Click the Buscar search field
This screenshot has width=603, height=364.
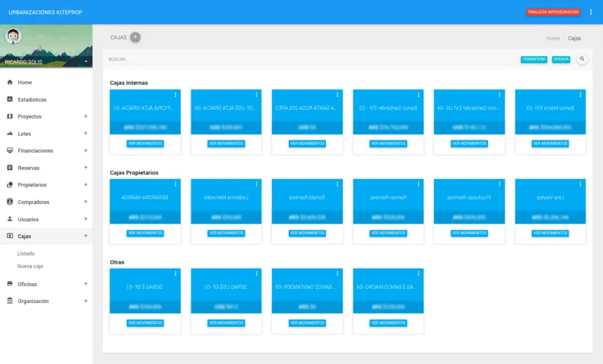[x=310, y=59]
